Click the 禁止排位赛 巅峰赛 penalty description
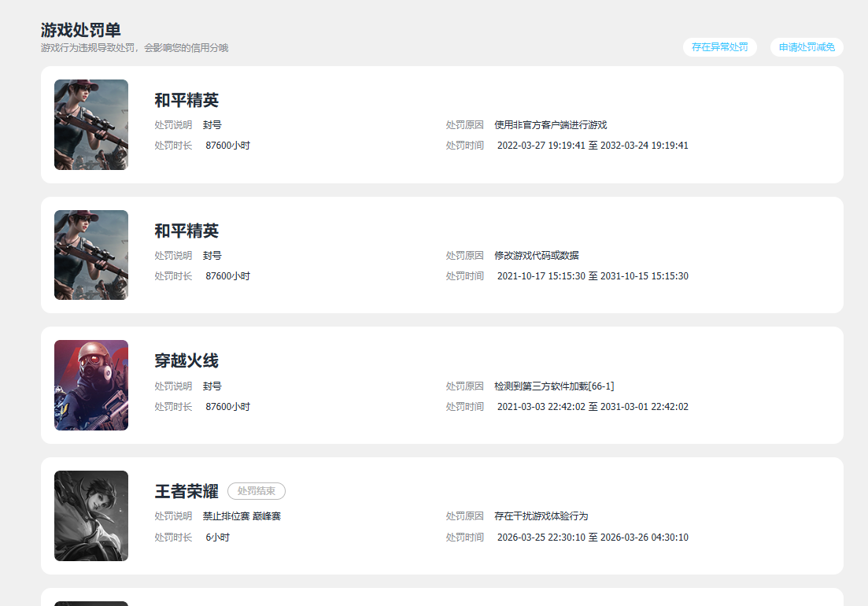 pos(242,516)
